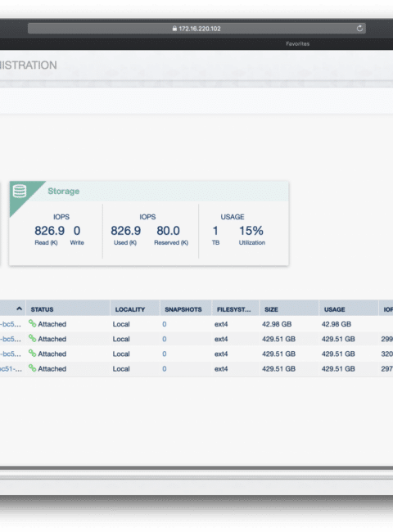The width and height of the screenshot is (393, 532).
Task: Click the 80.0 Reserved (K) value
Action: (x=168, y=231)
